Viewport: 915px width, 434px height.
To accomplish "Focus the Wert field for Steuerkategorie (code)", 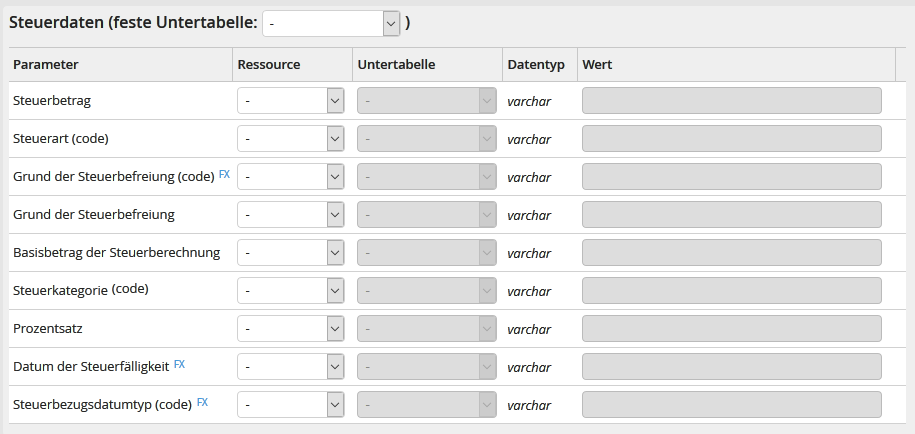I will click(731, 291).
